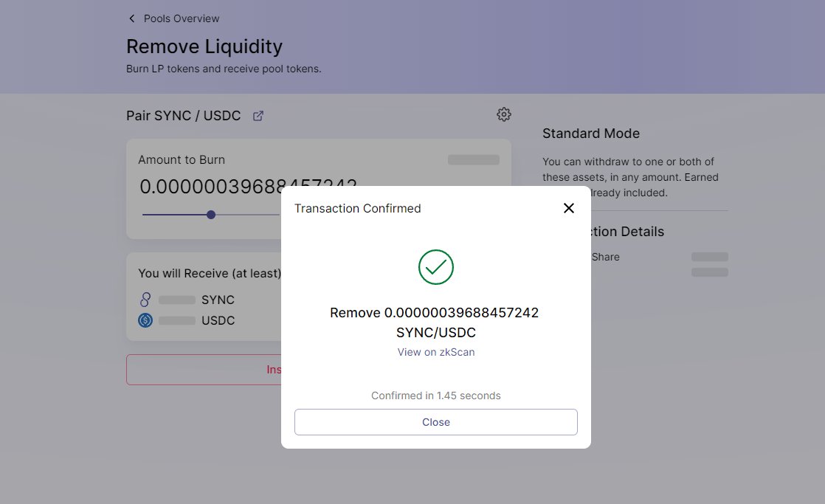Click Burn LP tokens subtitle text

[x=224, y=69]
